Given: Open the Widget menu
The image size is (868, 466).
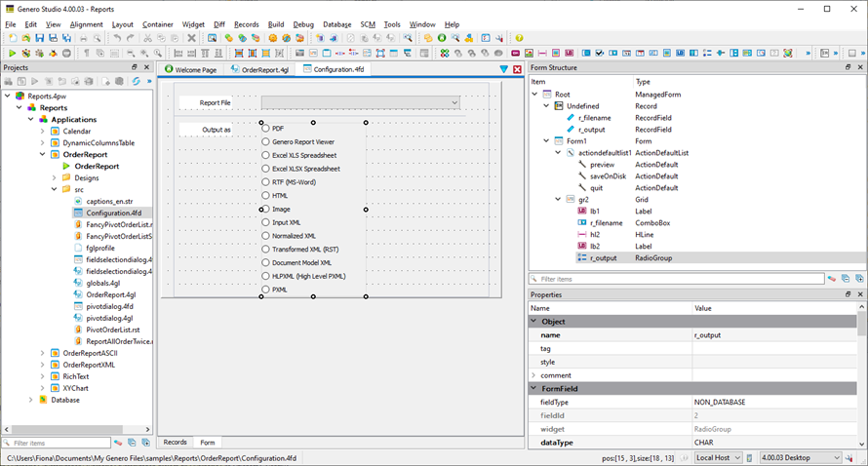Looking at the screenshot, I should 193,24.
